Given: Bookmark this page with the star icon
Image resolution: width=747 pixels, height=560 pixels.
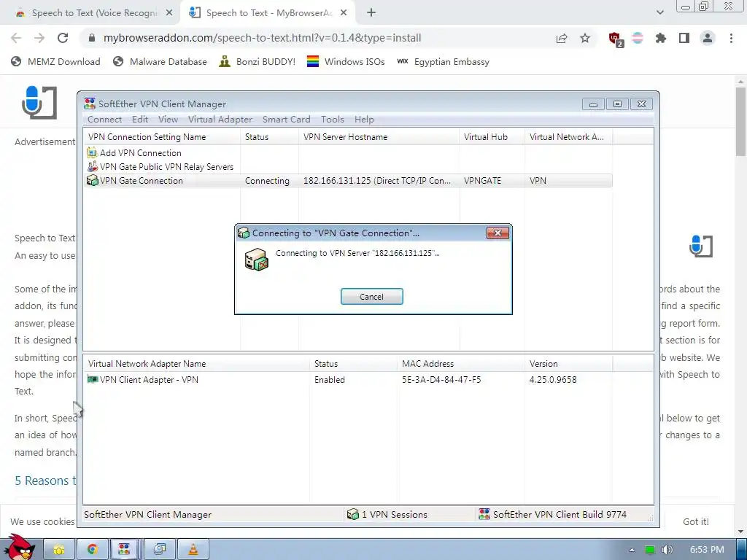Looking at the screenshot, I should tap(585, 38).
